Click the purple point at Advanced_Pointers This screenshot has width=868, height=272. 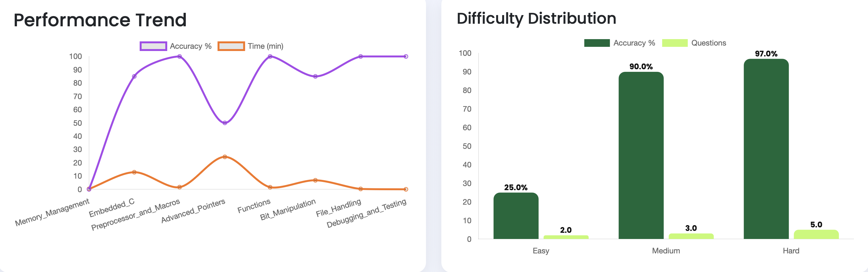click(225, 123)
